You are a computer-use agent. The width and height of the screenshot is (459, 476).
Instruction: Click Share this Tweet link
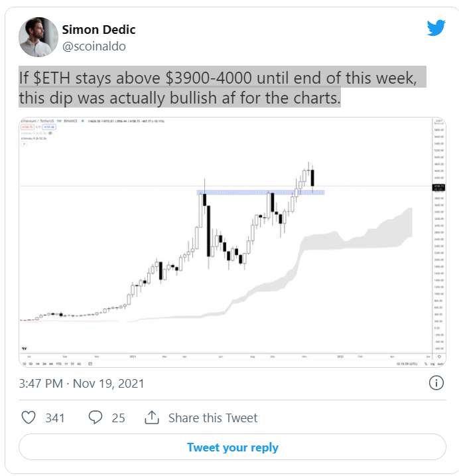[213, 418]
